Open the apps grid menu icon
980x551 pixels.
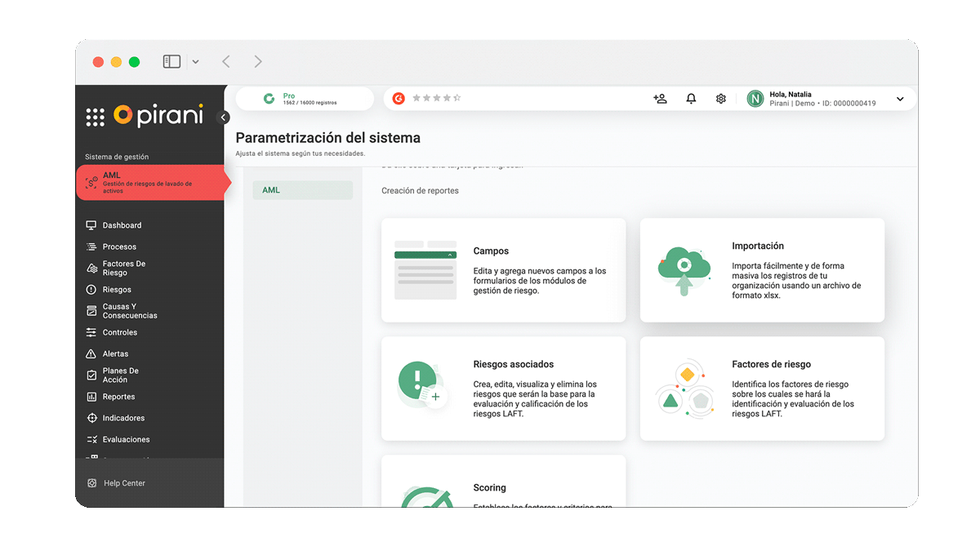[x=96, y=117]
